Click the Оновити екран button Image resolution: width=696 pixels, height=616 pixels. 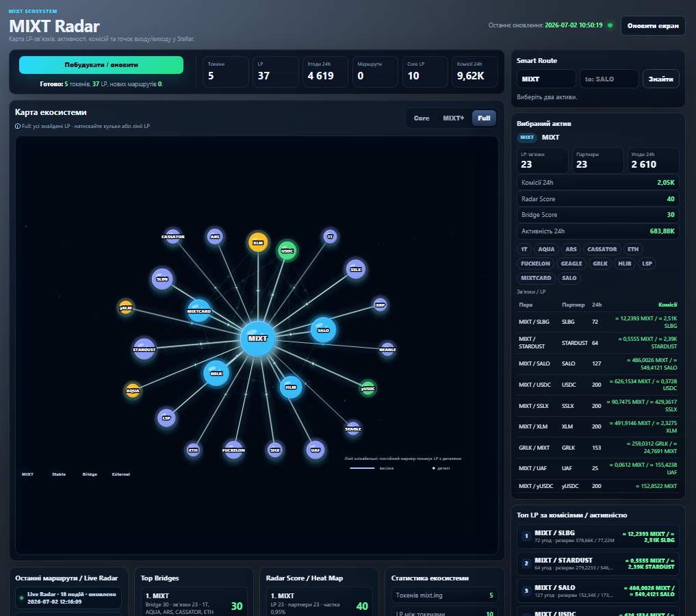(653, 26)
